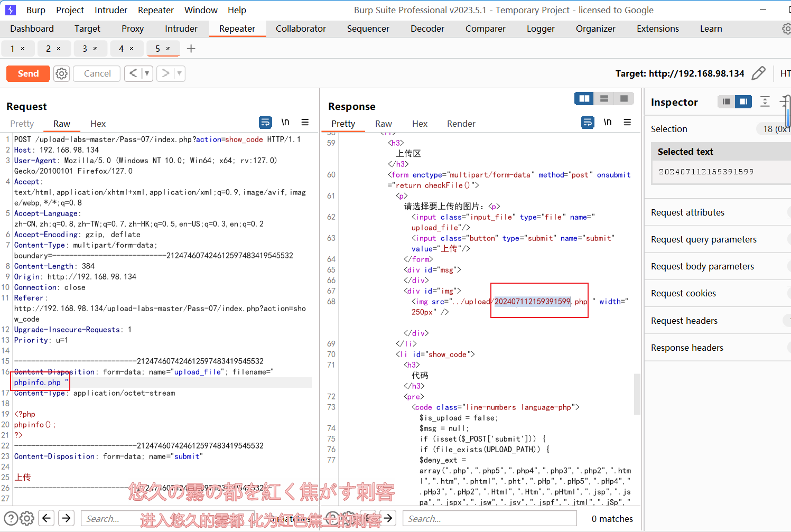Open the Burp menu
Viewport: 791px width, 532px height.
point(36,10)
